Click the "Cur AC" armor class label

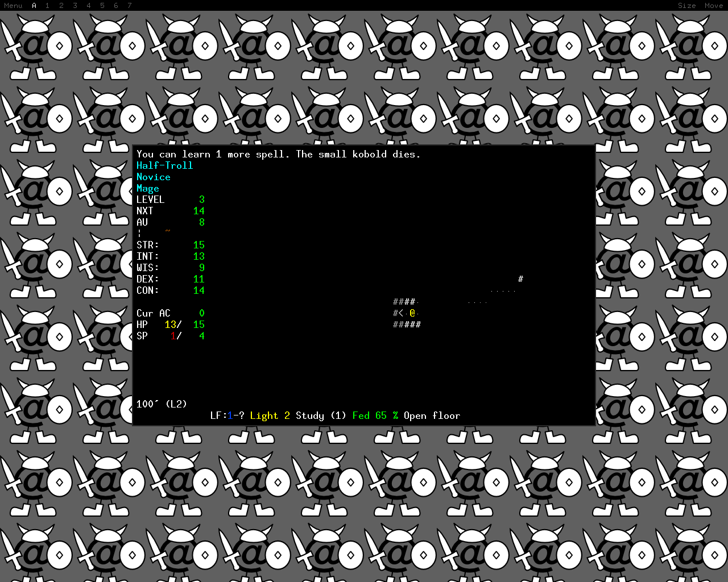tap(154, 313)
